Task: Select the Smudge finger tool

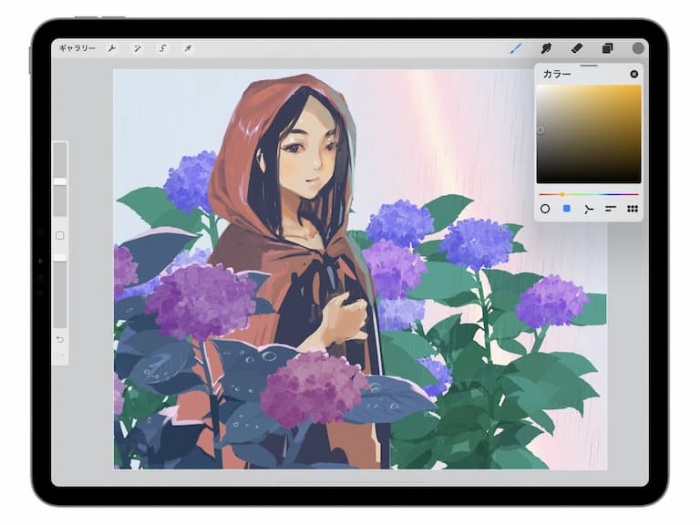Action: click(x=546, y=48)
